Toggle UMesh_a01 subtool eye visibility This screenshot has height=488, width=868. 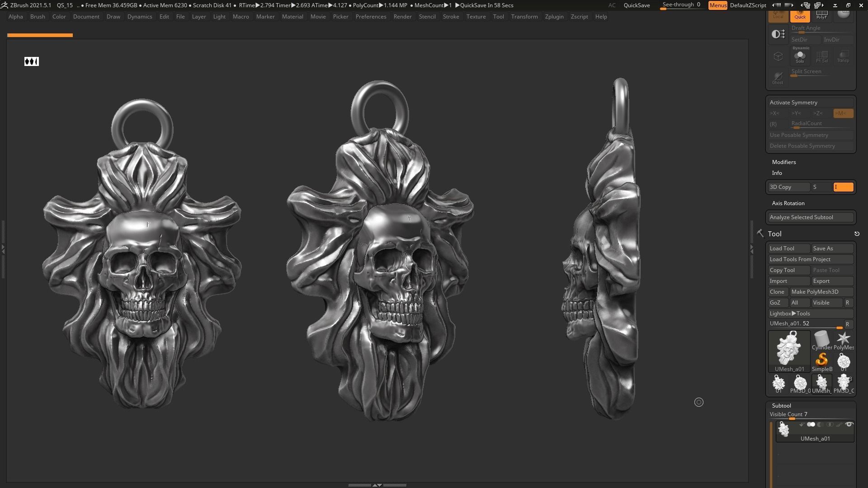click(x=849, y=424)
